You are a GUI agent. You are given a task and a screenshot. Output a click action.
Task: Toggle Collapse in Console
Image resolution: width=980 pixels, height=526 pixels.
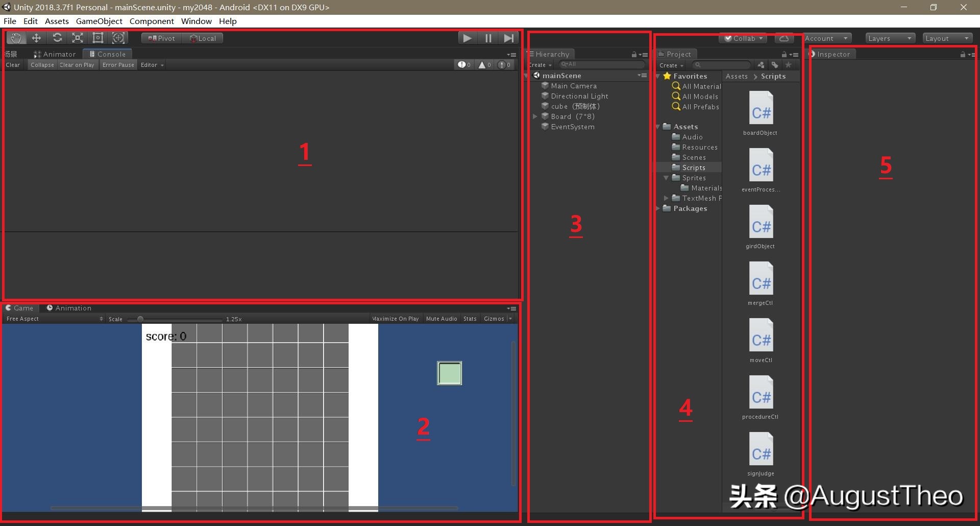pyautogui.click(x=42, y=65)
